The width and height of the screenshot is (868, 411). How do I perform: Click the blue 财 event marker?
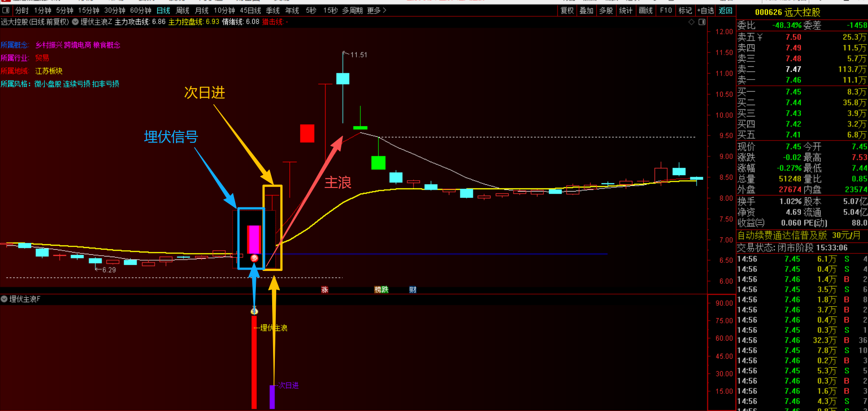(x=413, y=290)
